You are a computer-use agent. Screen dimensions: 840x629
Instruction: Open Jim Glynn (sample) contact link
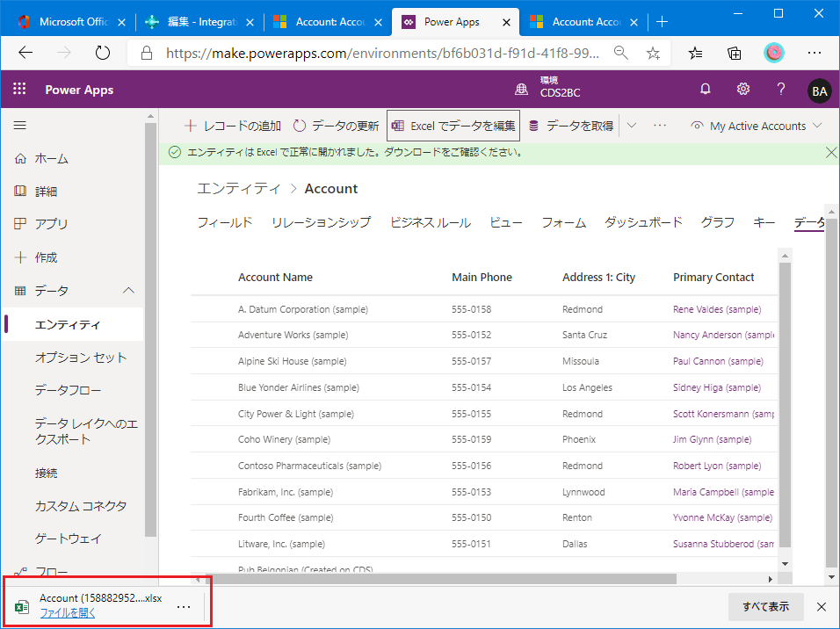point(712,439)
